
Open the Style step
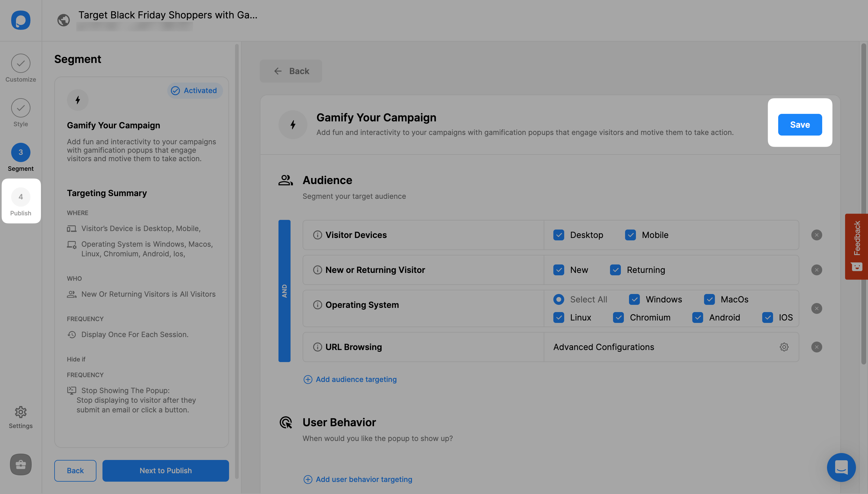[21, 113]
